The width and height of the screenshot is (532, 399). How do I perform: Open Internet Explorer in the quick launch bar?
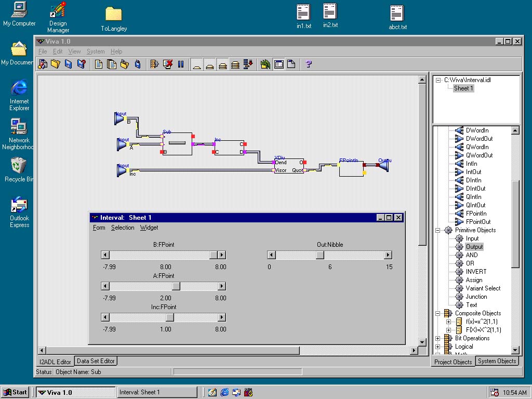pyautogui.click(x=224, y=392)
